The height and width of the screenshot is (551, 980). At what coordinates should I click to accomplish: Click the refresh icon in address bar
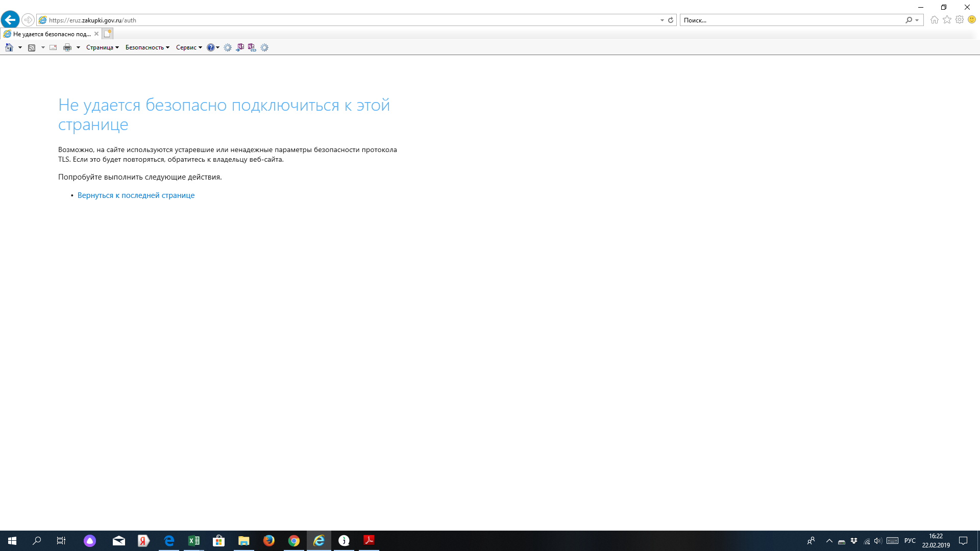pos(671,20)
